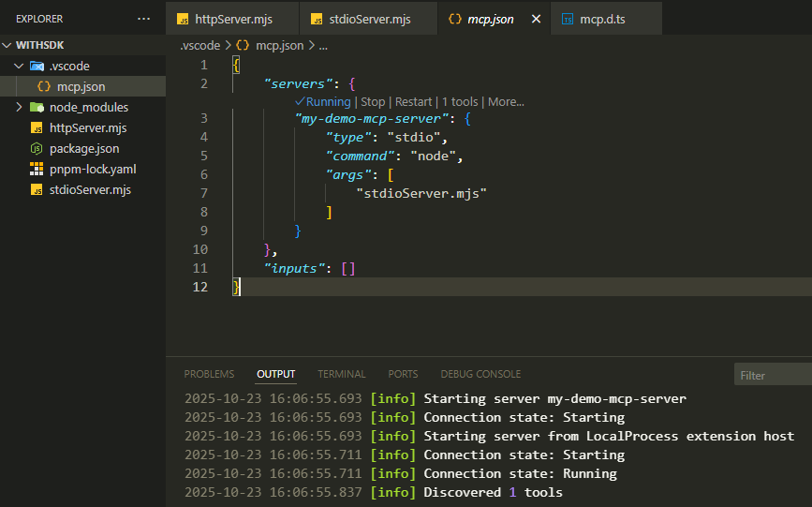Image resolution: width=812 pixels, height=507 pixels.
Task: Click the node_modules folder icon
Action: point(37,108)
